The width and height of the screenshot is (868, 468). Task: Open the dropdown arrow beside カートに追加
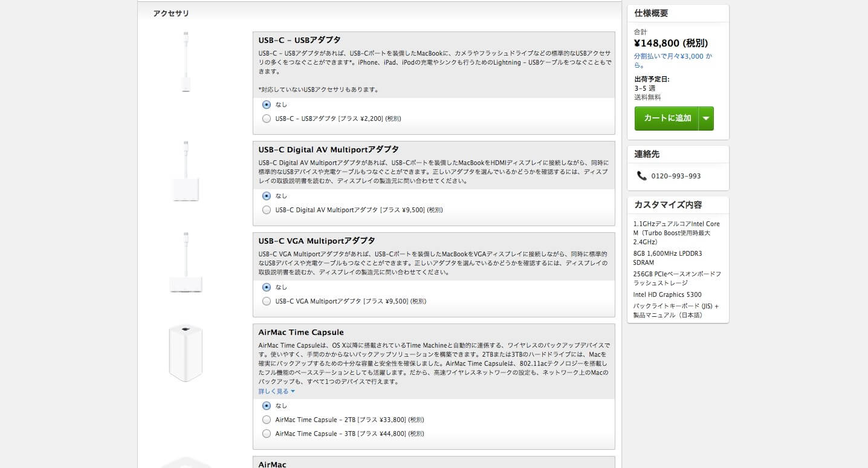point(705,119)
